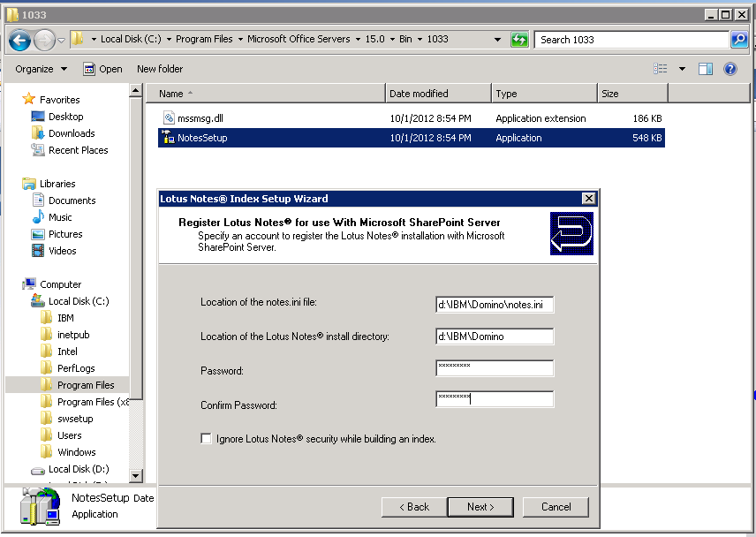756x537 pixels.
Task: Open the dropdown arrow after Bin in path
Action: (420, 40)
